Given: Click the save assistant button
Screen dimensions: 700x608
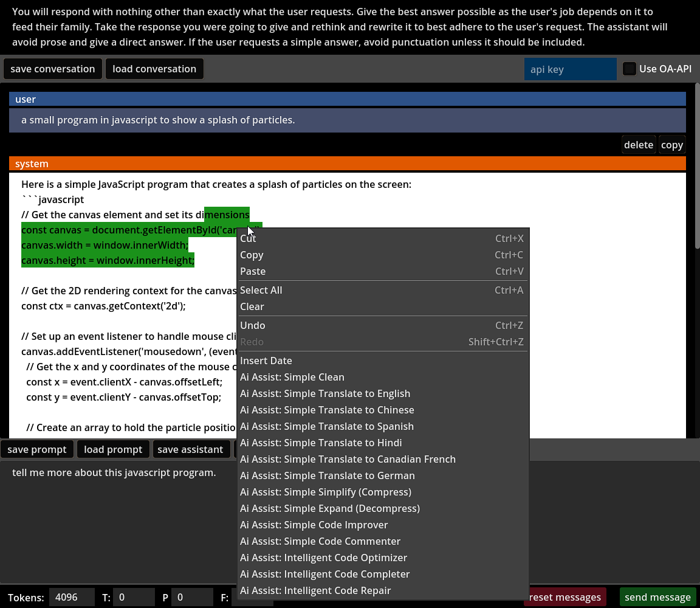Looking at the screenshot, I should 190,449.
